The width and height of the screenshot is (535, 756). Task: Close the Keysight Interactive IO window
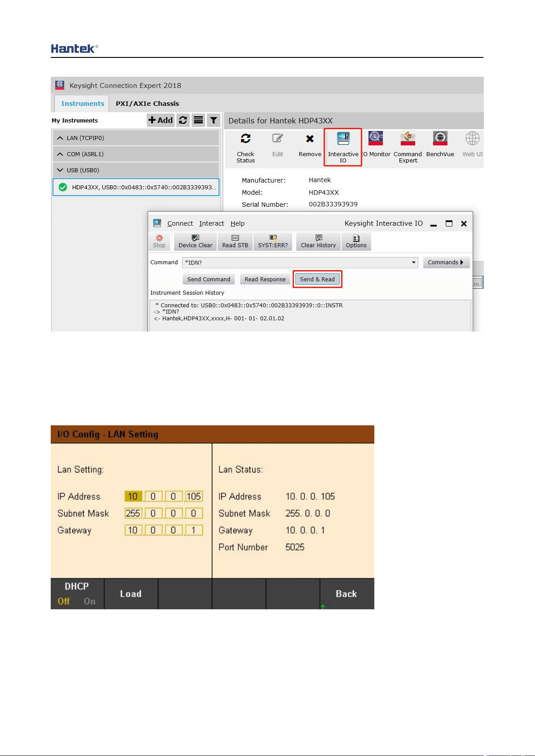[464, 223]
